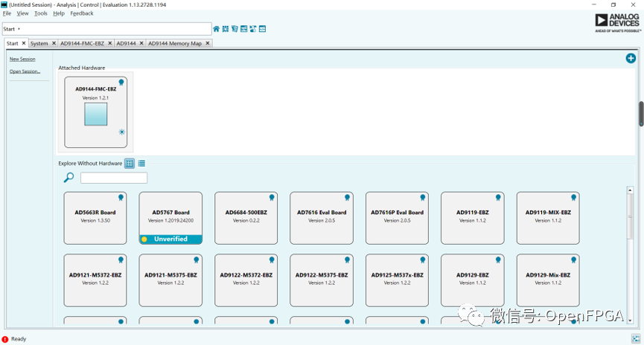Click the ribbon badge on AD9122-M5372-EBZ card
The height and width of the screenshot is (345, 644).
coord(272,260)
